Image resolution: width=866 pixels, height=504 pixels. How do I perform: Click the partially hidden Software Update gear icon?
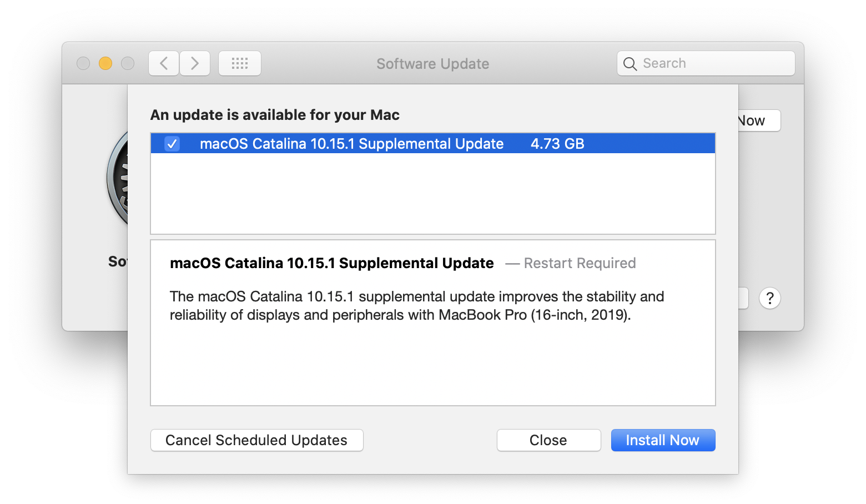(x=117, y=179)
